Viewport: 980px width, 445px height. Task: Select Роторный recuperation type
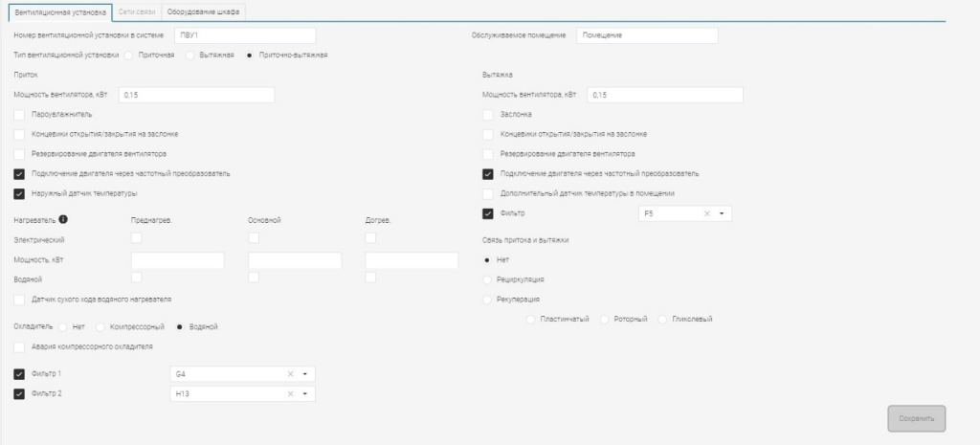[x=605, y=319]
